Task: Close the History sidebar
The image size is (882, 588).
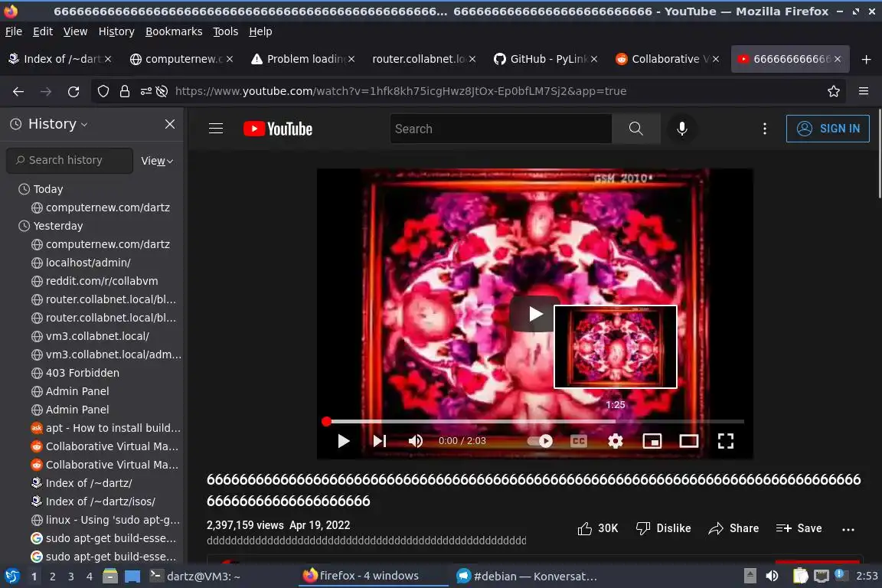Action: pyautogui.click(x=170, y=124)
